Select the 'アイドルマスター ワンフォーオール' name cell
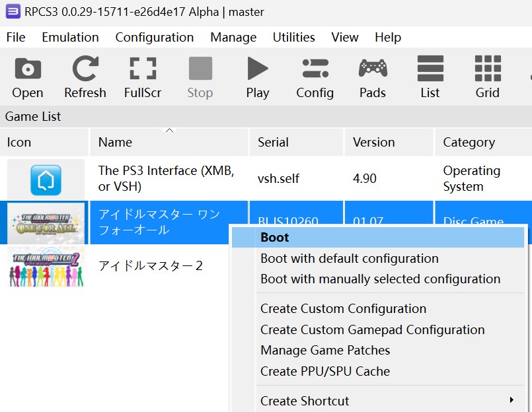The height and width of the screenshot is (412, 532). point(159,222)
